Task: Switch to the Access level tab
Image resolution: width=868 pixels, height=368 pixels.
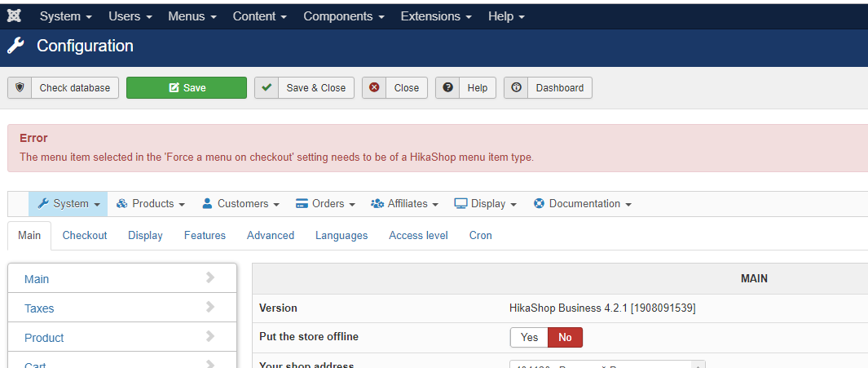Action: (x=418, y=236)
